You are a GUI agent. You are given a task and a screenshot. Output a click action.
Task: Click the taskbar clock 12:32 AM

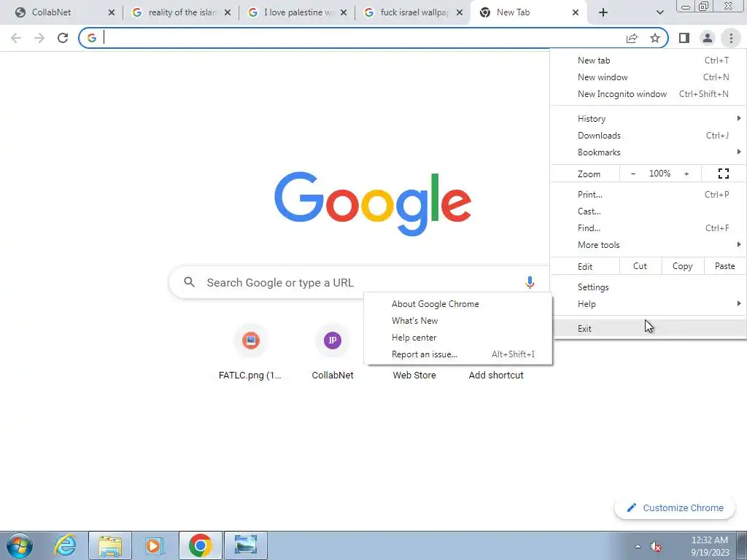pos(710,540)
